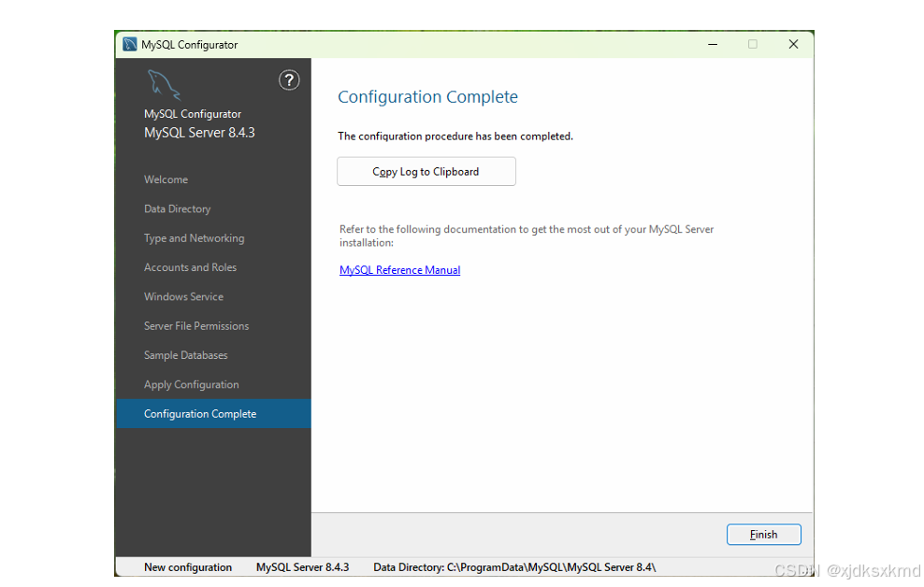Click the Finish button

763,534
